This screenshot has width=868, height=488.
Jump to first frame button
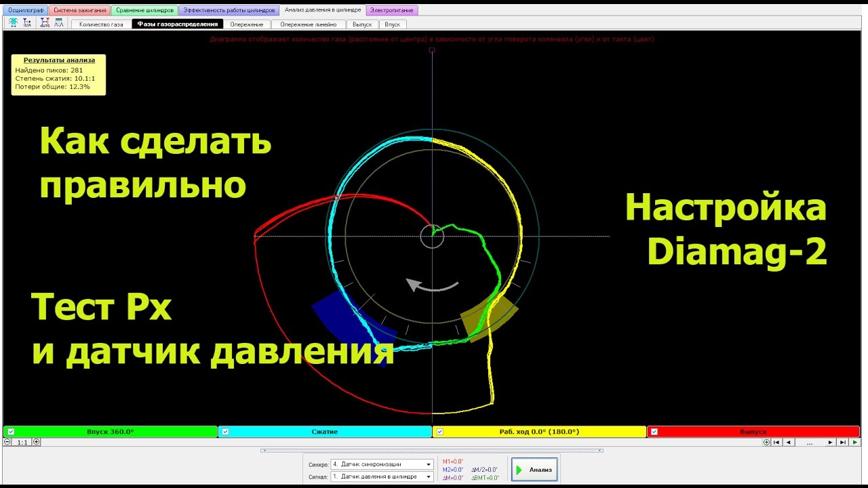(x=776, y=442)
